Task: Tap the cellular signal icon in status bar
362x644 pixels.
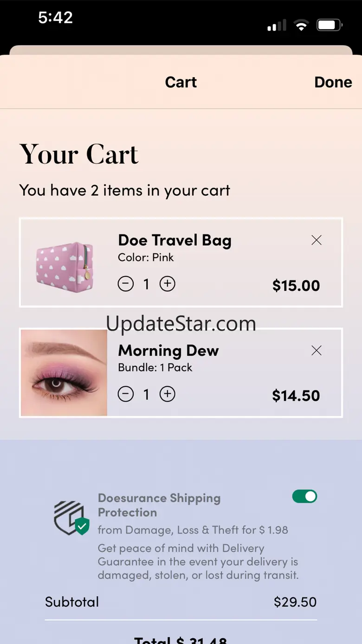Action: 278,26
